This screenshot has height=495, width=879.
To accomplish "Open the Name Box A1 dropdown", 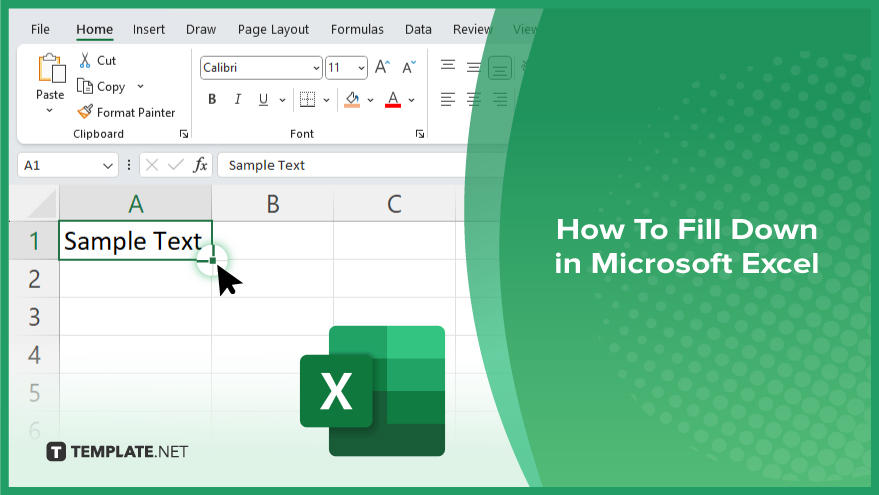I will coord(108,166).
